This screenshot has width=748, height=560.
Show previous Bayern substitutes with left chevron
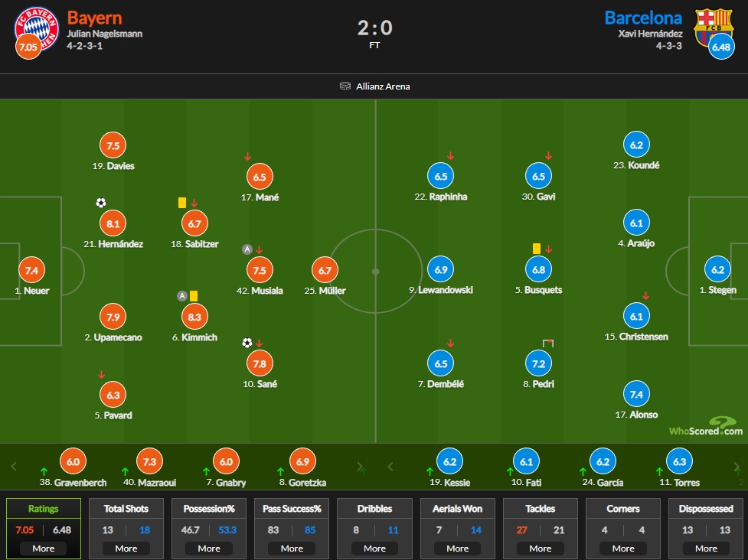pyautogui.click(x=14, y=466)
